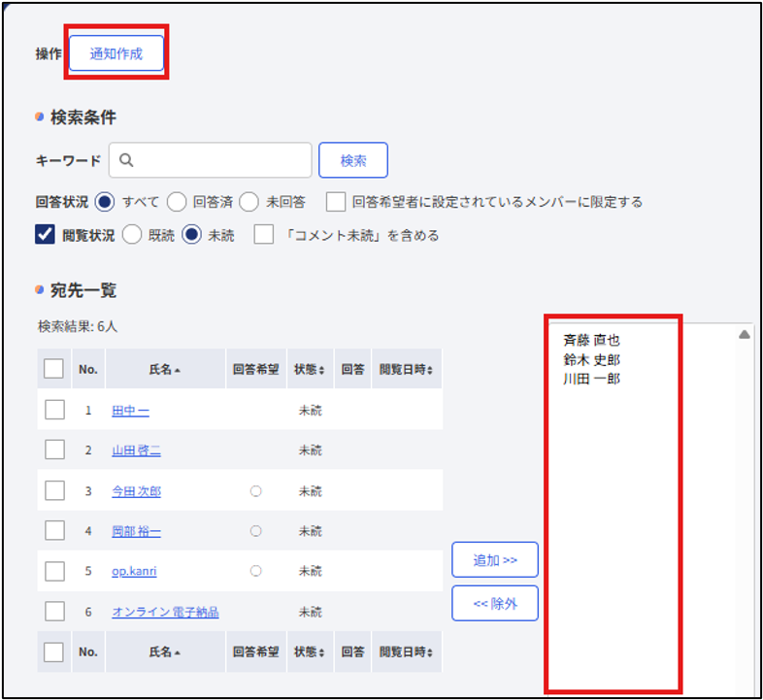The width and height of the screenshot is (763, 700).
Task: Click the 回答希望 column header at top
Action: click(x=256, y=370)
